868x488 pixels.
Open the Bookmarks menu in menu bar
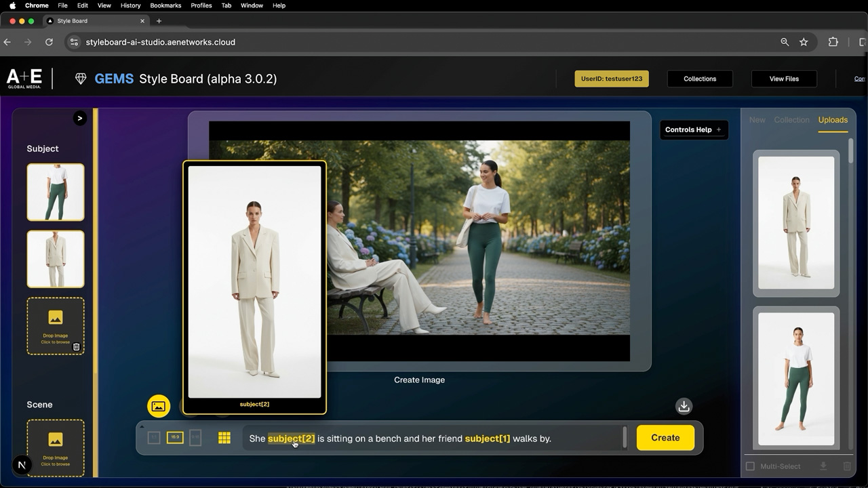165,5
